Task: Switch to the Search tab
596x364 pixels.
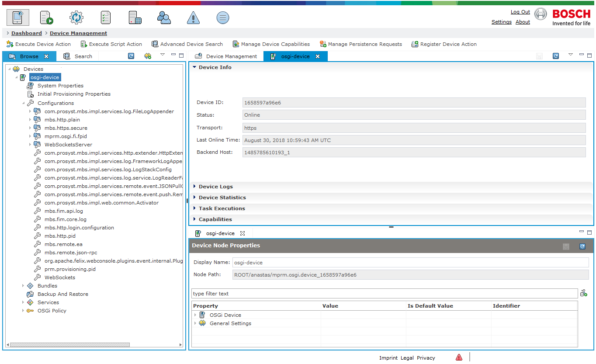Action: click(78, 56)
